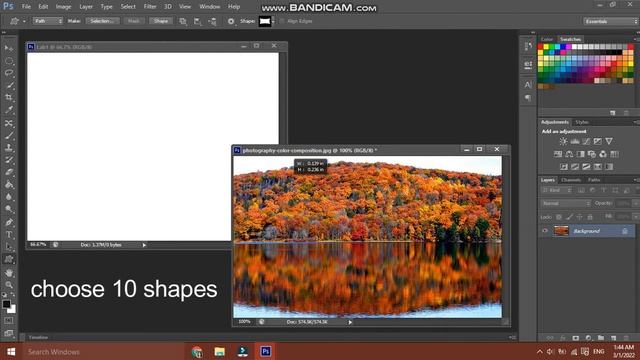Screen dimensions: 640x360
Task: Open layer blend mode Normal dropdown
Action: (x=565, y=203)
